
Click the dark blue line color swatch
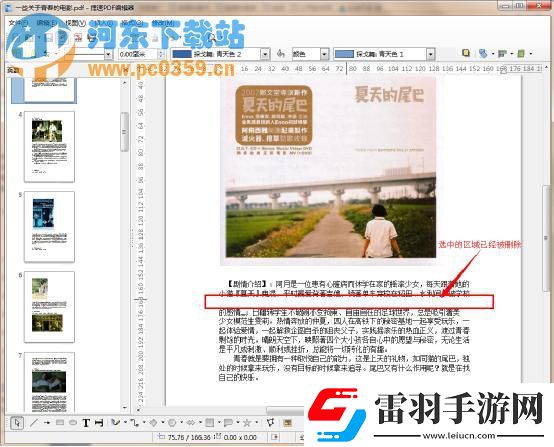tap(182, 54)
